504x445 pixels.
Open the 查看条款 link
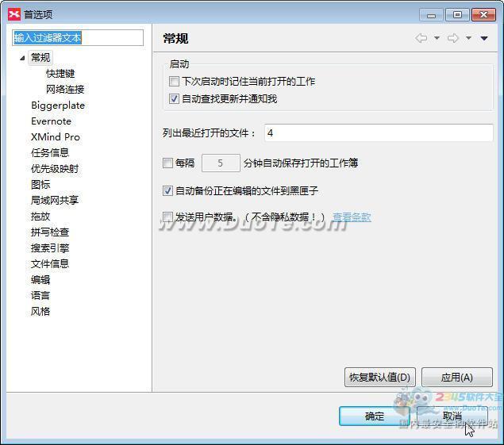coord(352,217)
